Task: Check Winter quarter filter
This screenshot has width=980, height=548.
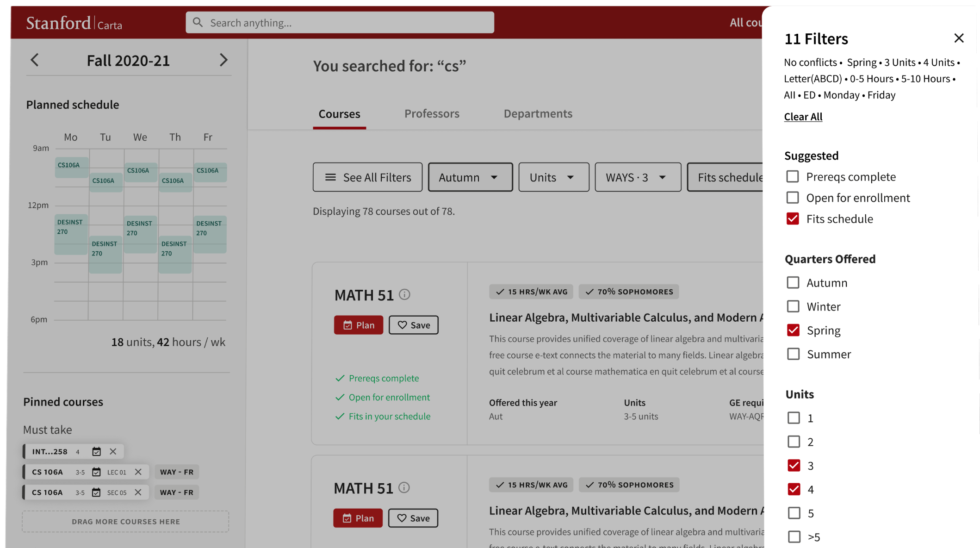Action: [793, 306]
